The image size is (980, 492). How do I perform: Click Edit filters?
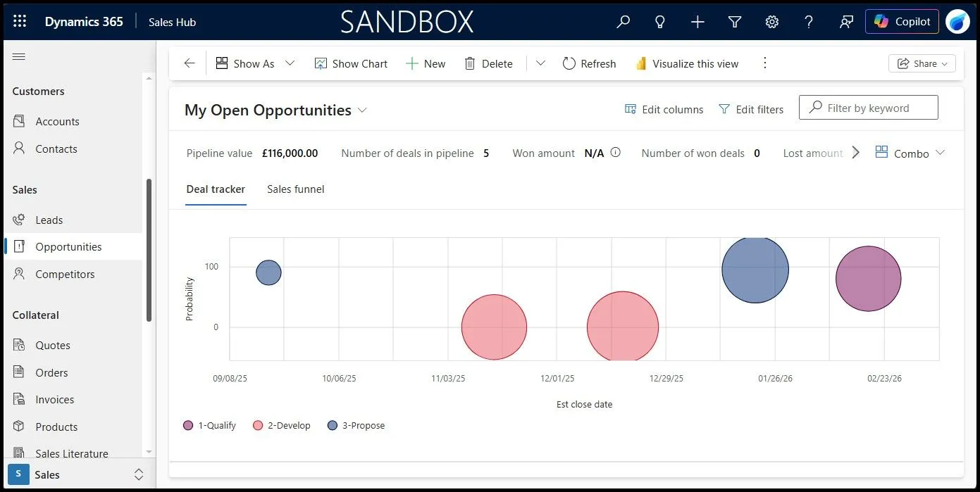click(750, 109)
